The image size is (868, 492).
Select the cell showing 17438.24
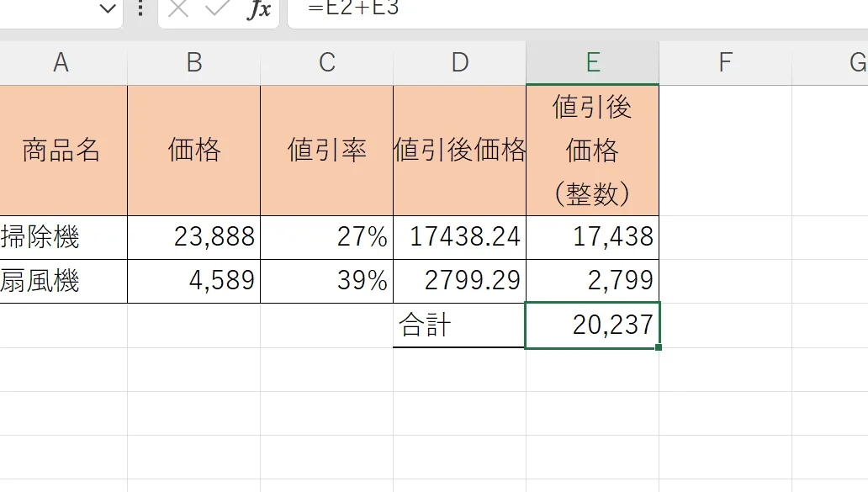(x=459, y=237)
